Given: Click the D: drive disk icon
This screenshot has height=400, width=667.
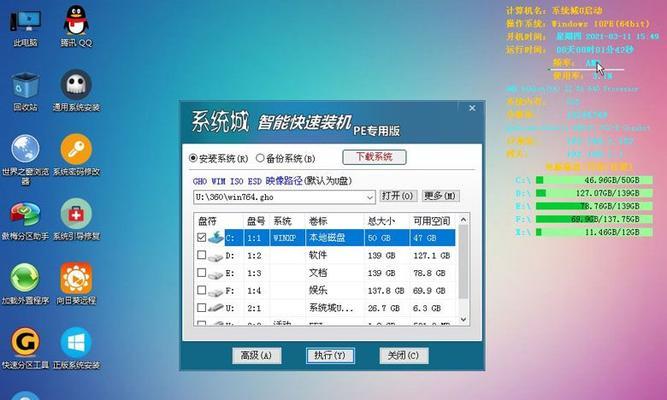Looking at the screenshot, I should (216, 256).
